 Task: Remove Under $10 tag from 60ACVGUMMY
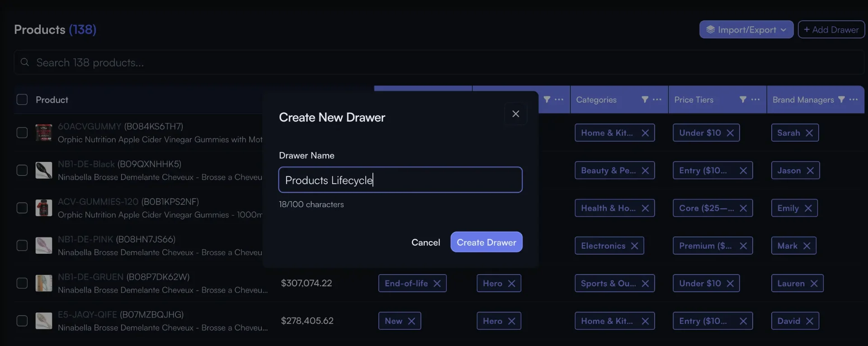point(730,133)
